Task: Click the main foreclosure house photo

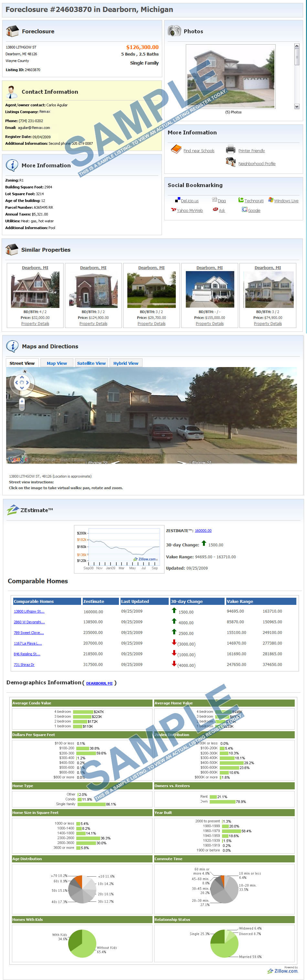Action: (230, 77)
